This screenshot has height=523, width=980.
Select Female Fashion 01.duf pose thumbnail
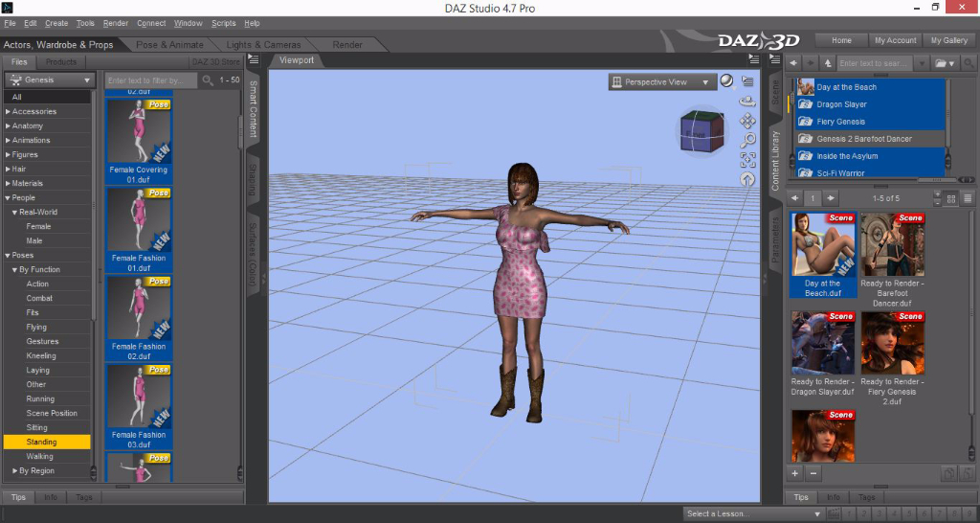coord(139,230)
